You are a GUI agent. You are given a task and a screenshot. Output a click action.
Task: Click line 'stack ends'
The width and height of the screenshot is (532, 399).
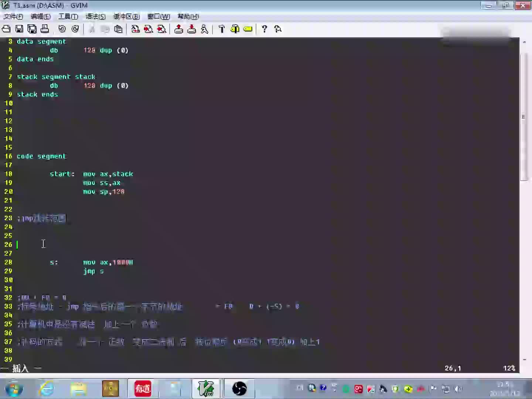(37, 95)
